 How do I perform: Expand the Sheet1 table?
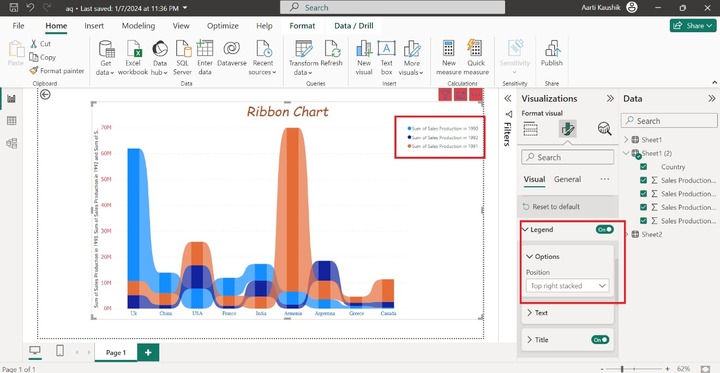tap(627, 140)
